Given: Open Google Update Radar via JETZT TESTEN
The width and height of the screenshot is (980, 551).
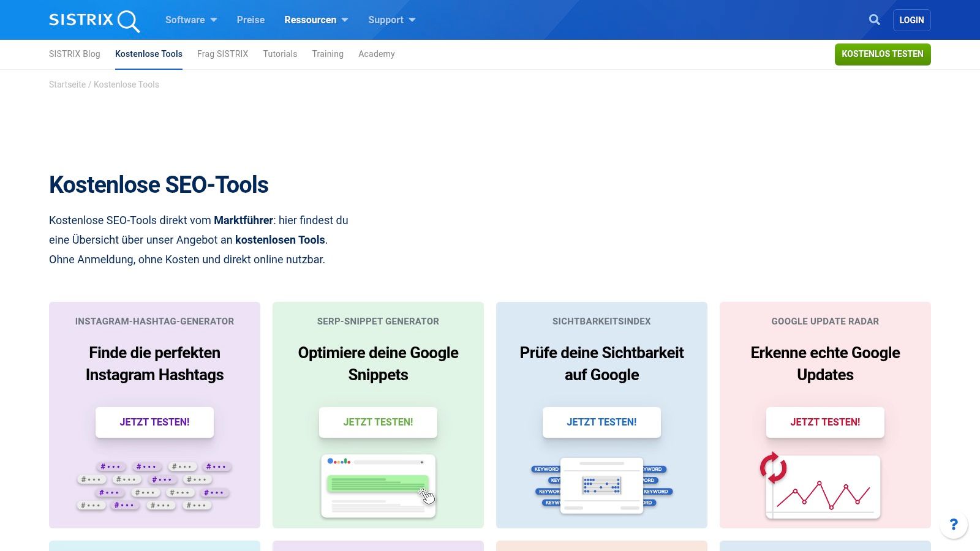Looking at the screenshot, I should click(x=825, y=422).
